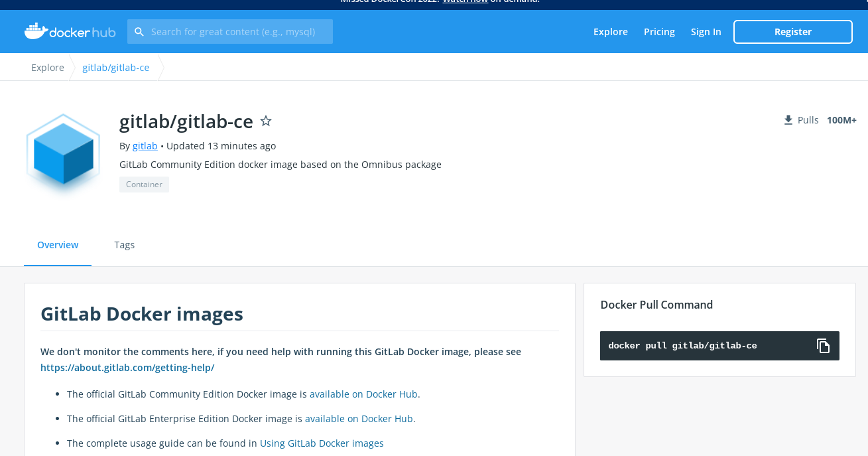Copy the docker pull command via clipboard icon
The height and width of the screenshot is (456, 868).
(x=823, y=345)
